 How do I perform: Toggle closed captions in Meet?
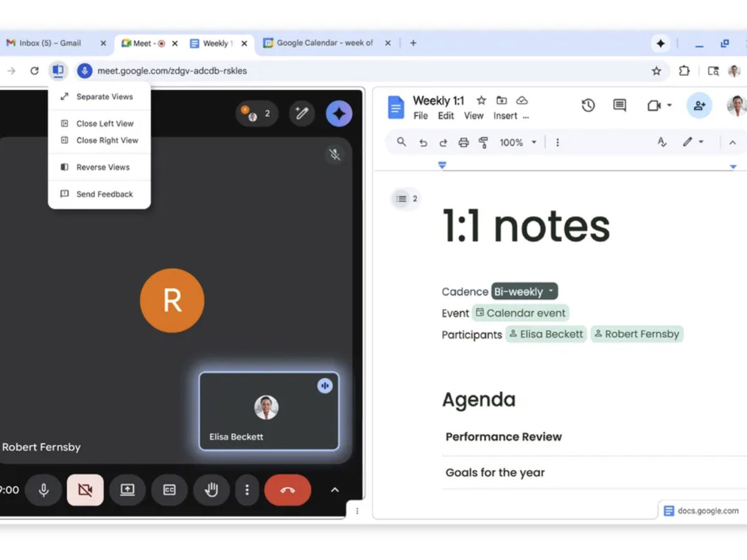pos(169,490)
